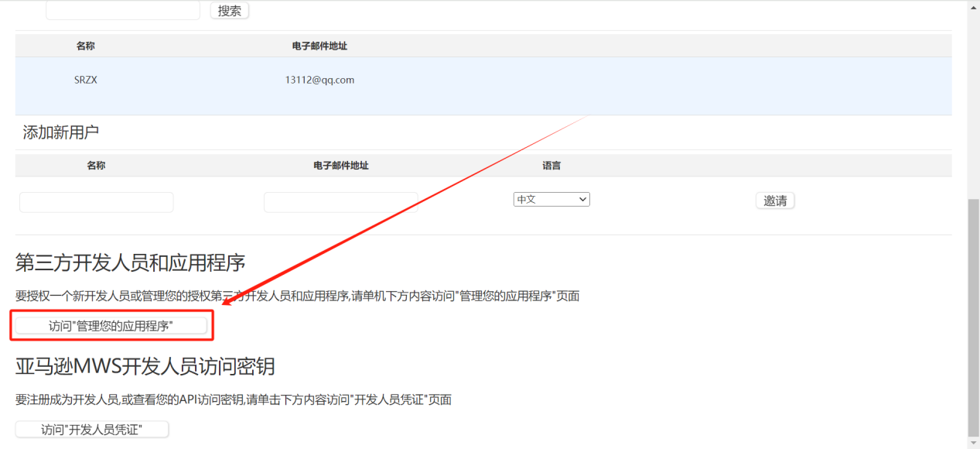Click the page scrollbar thumb
The height and width of the screenshot is (449, 980).
click(973, 317)
